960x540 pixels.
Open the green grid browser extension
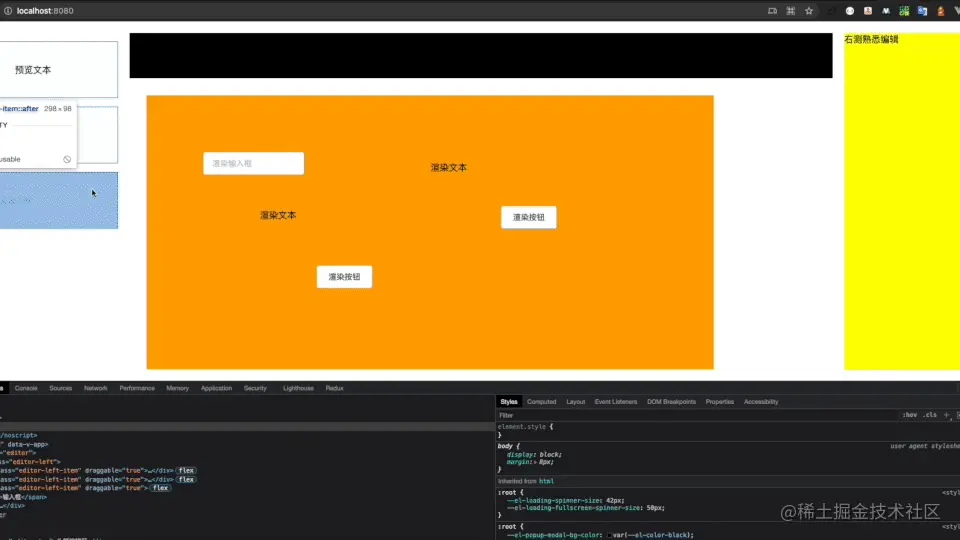[904, 10]
